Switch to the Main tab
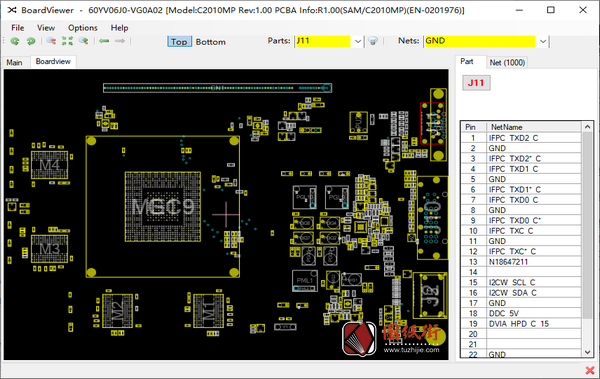Screen dimensions: 600x379 [x=15, y=62]
